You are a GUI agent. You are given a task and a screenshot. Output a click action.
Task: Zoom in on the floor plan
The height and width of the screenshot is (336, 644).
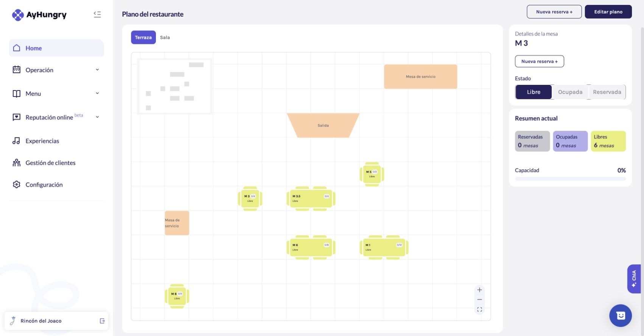click(479, 290)
